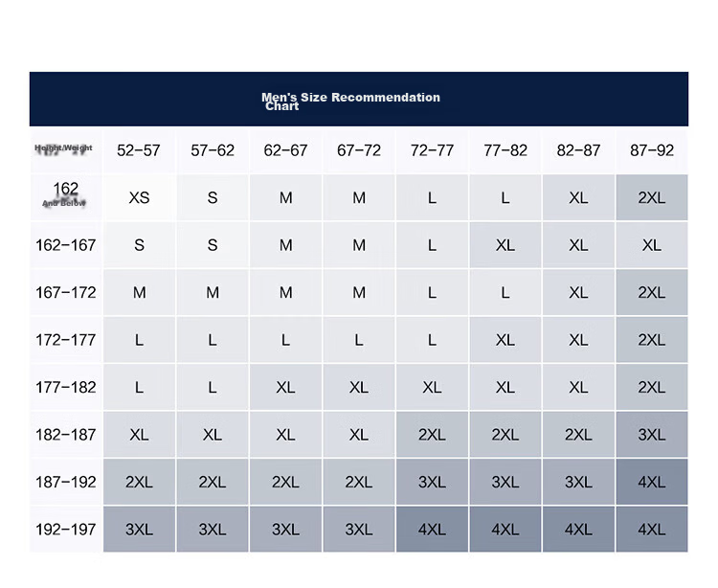
Task: Click the 177-182 height row label
Action: (66, 388)
